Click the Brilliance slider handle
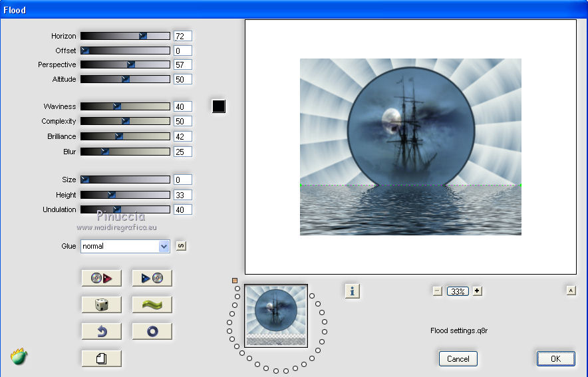 pos(119,136)
